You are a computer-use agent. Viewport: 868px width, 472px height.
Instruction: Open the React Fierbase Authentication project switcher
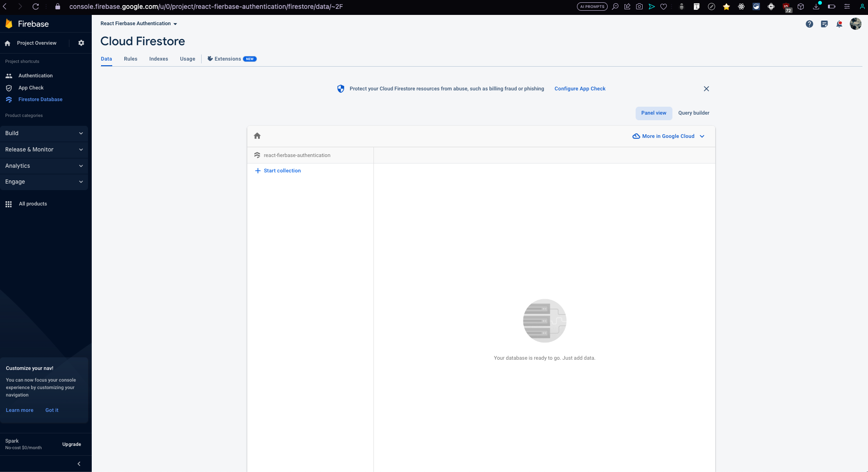click(x=138, y=23)
